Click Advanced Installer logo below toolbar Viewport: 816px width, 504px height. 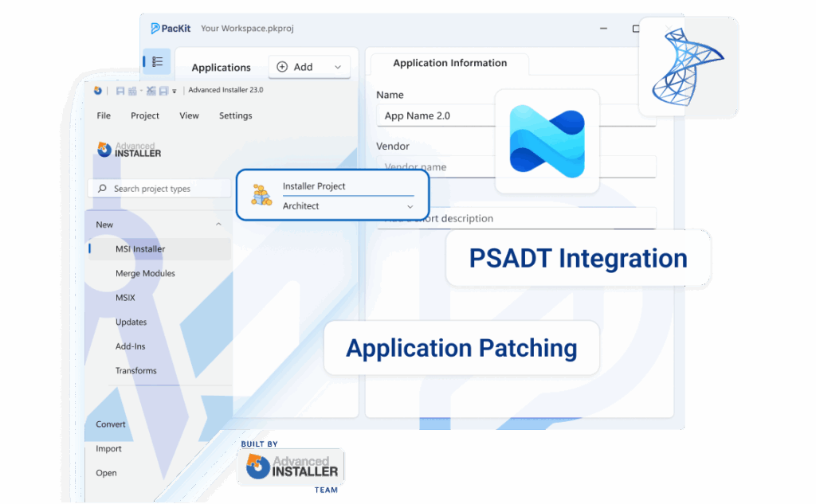129,150
